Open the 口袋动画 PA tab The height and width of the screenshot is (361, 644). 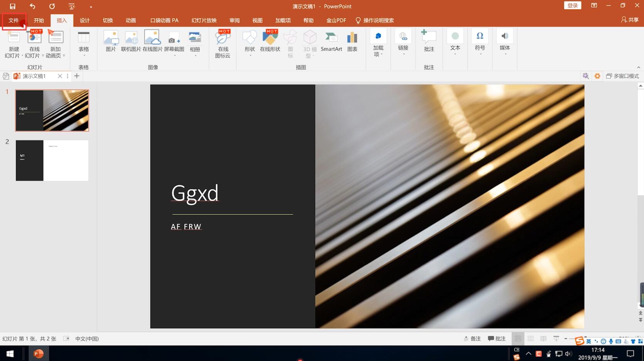(164, 20)
